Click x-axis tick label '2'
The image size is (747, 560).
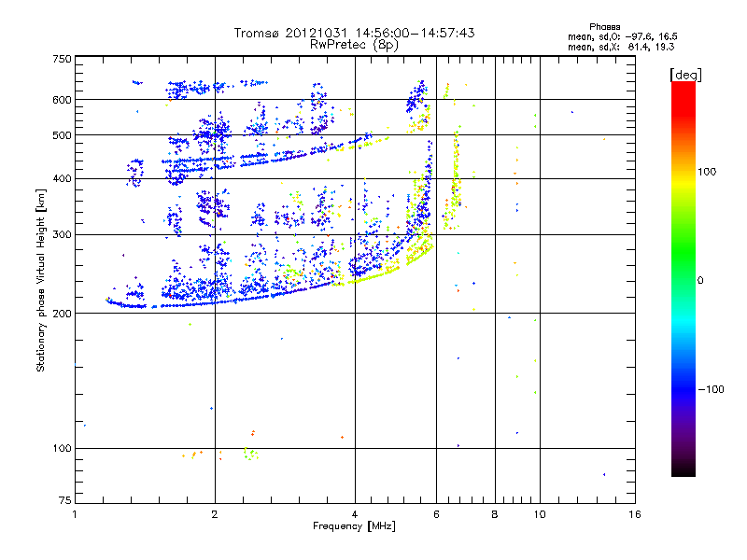(x=215, y=514)
